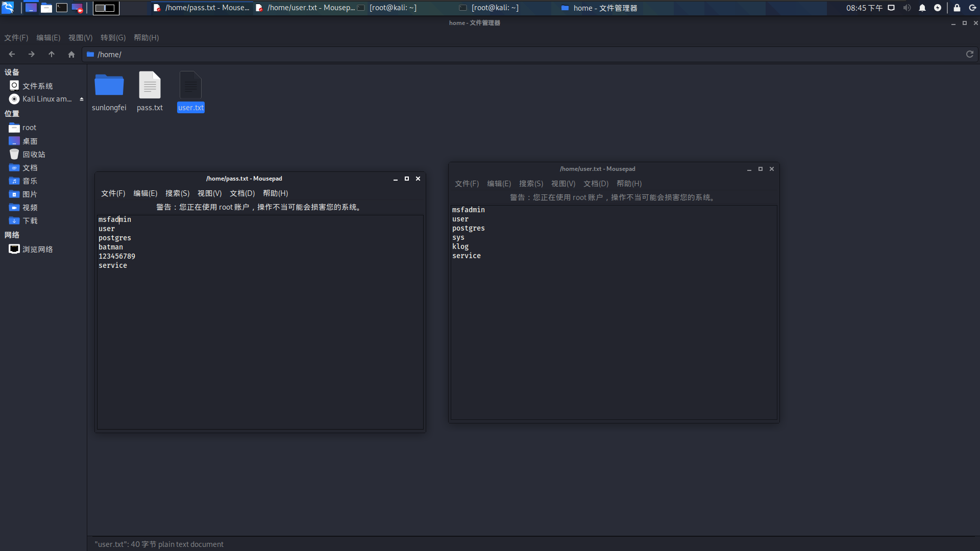The width and height of the screenshot is (980, 551).
Task: Lock the screen using the tray lock icon
Action: 957,8
